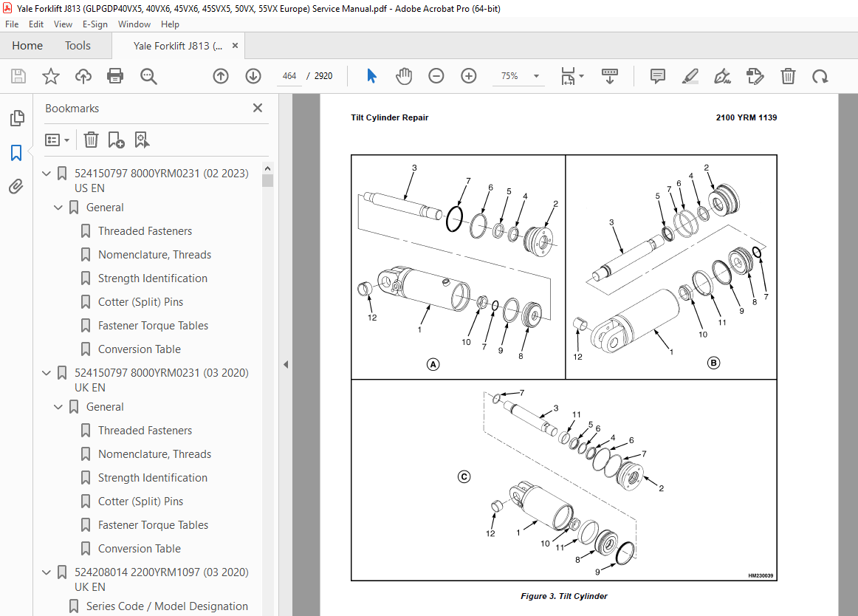Viewport: 858px width, 616px height.
Task: Collapse the General bookmark under US EN
Action: point(58,208)
